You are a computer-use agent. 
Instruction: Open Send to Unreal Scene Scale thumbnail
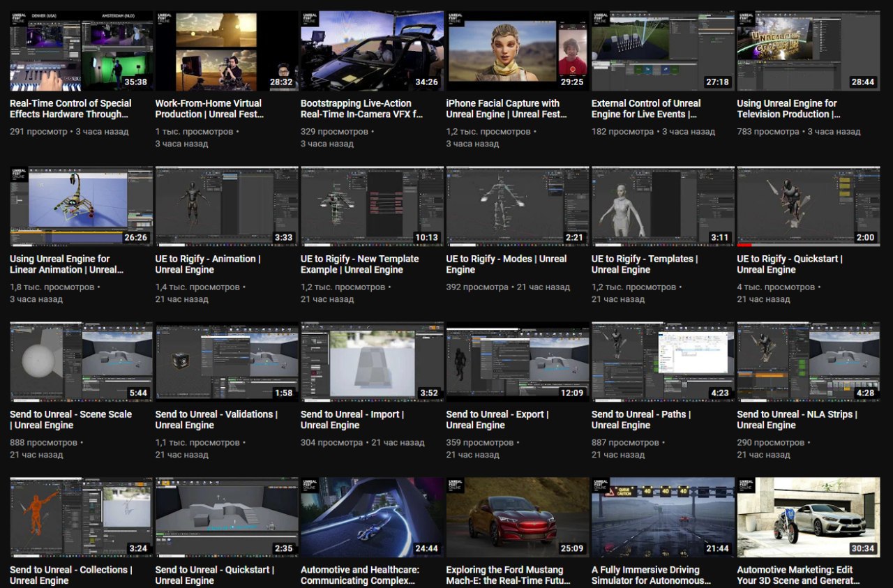pos(82,362)
